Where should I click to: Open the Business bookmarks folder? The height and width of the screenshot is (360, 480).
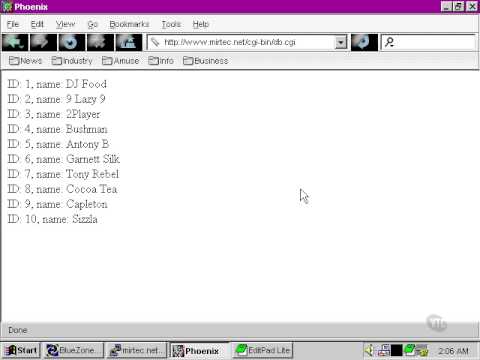[x=206, y=61]
